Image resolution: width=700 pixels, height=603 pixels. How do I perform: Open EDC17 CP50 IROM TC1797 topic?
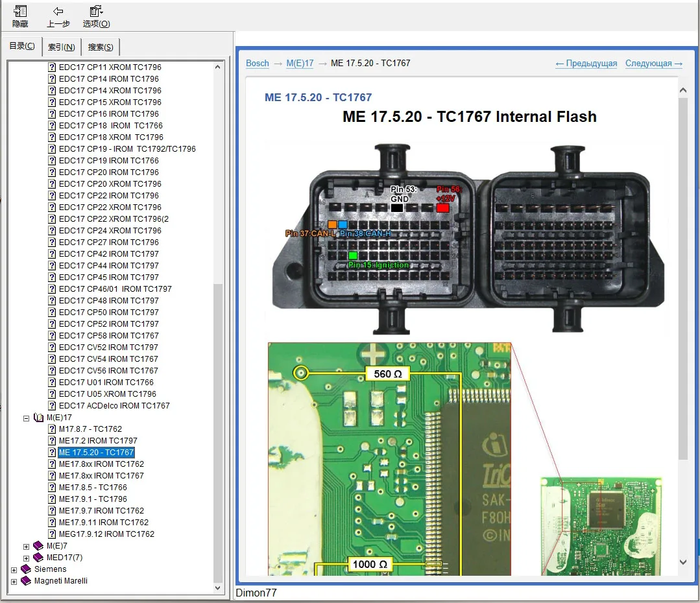pyautogui.click(x=109, y=313)
